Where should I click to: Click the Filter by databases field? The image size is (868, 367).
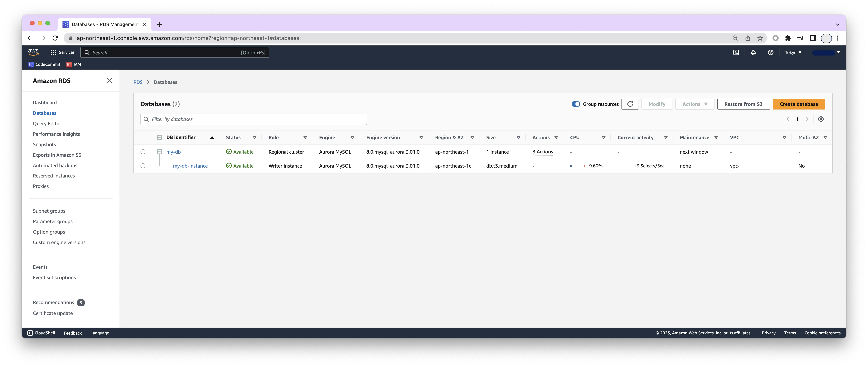[x=253, y=119]
